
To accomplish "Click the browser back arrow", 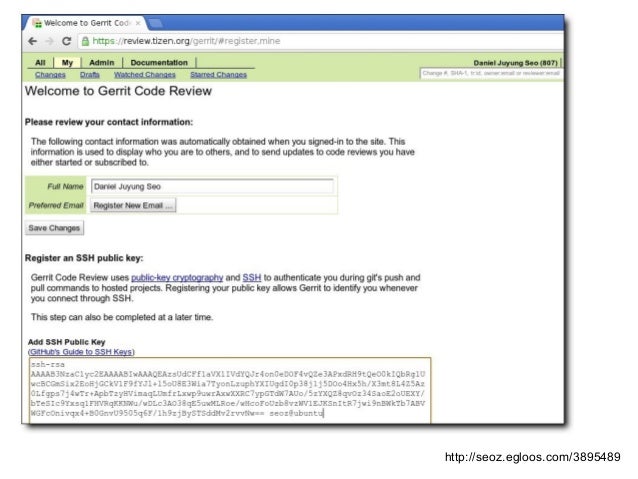I will (x=33, y=41).
